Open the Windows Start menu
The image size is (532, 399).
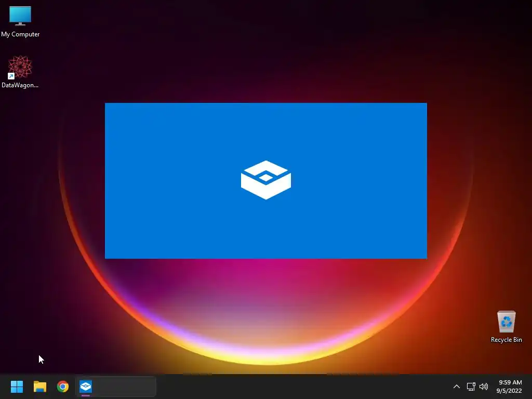coord(17,387)
